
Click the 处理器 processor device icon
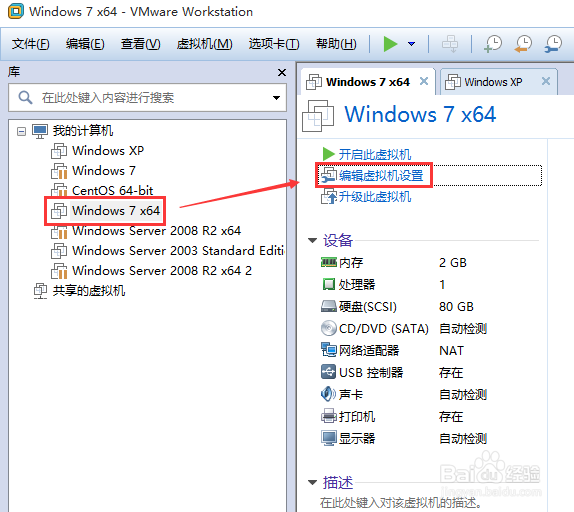[328, 284]
